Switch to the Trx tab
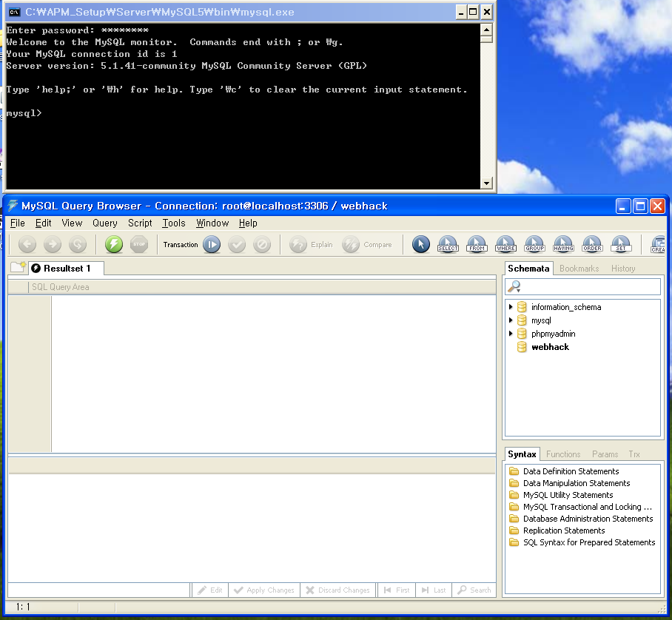This screenshot has width=672, height=620. point(634,454)
